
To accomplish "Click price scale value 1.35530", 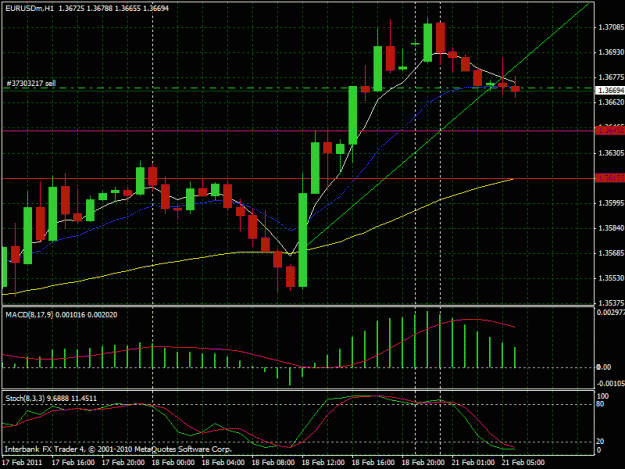I will pyautogui.click(x=611, y=278).
